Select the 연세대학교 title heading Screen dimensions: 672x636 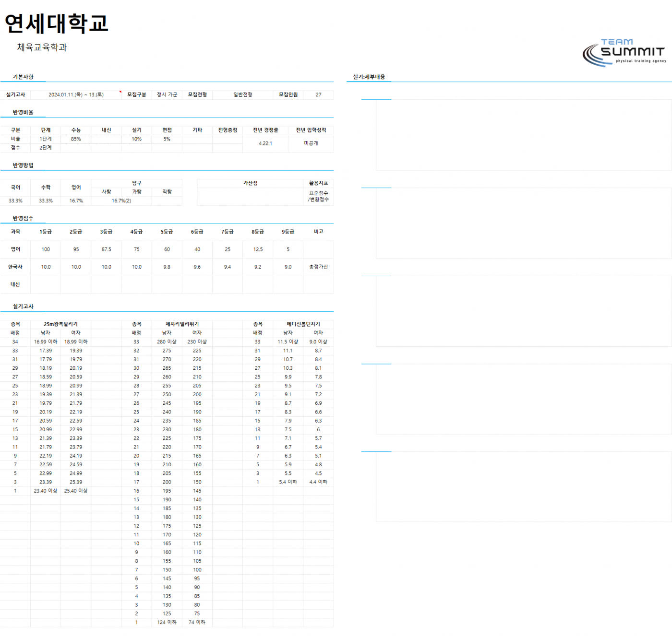57,23
